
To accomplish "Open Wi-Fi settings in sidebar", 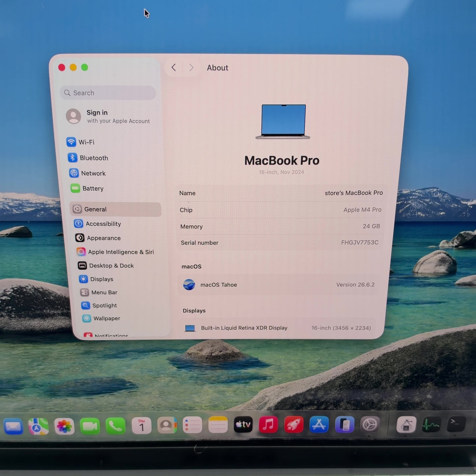I will pyautogui.click(x=81, y=142).
